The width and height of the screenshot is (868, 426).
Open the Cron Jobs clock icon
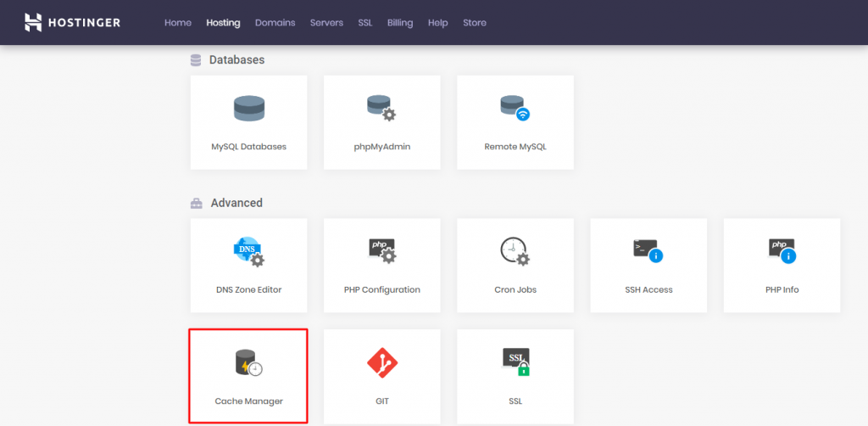point(515,252)
